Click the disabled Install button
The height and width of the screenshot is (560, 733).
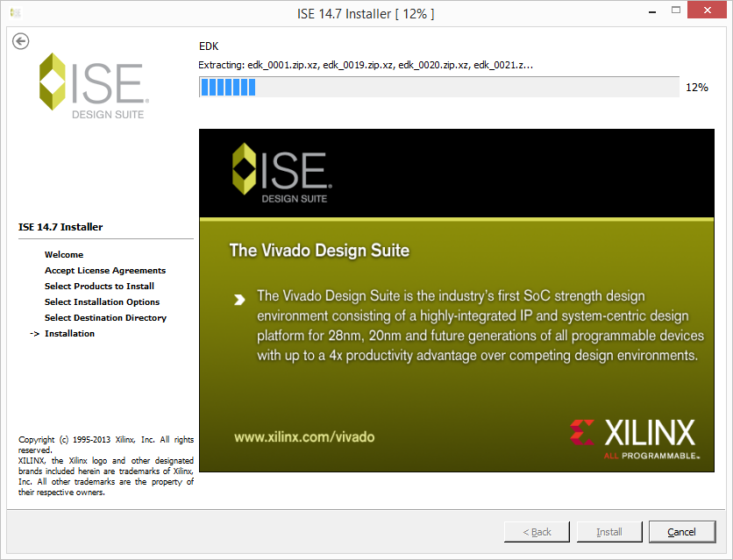tap(609, 532)
